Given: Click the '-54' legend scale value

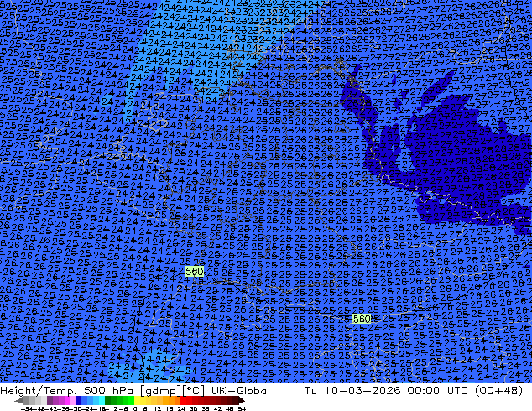Looking at the screenshot, I should click(27, 409).
